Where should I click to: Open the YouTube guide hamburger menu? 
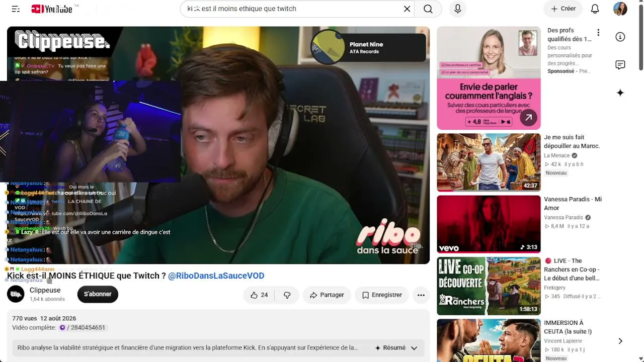click(16, 9)
